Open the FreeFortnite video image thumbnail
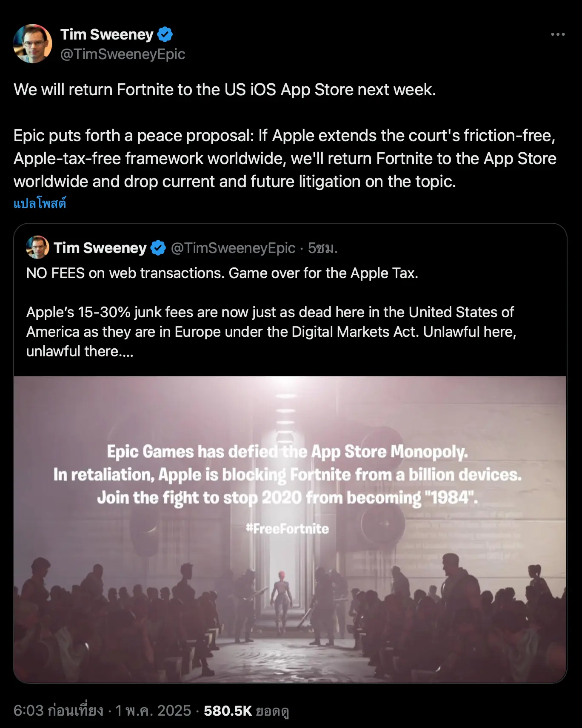582x728 pixels. (x=290, y=529)
